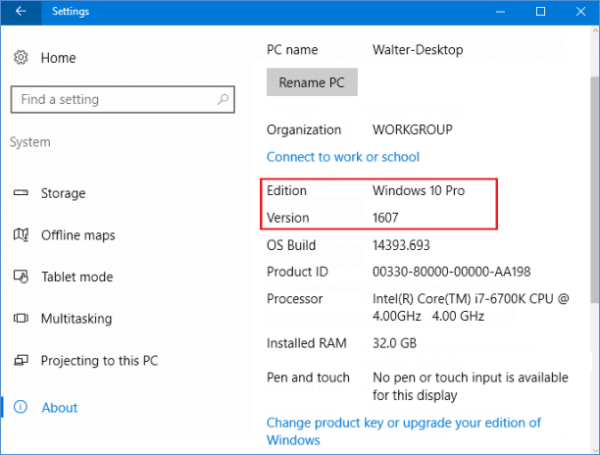Select the Storage drive icon

(21, 193)
